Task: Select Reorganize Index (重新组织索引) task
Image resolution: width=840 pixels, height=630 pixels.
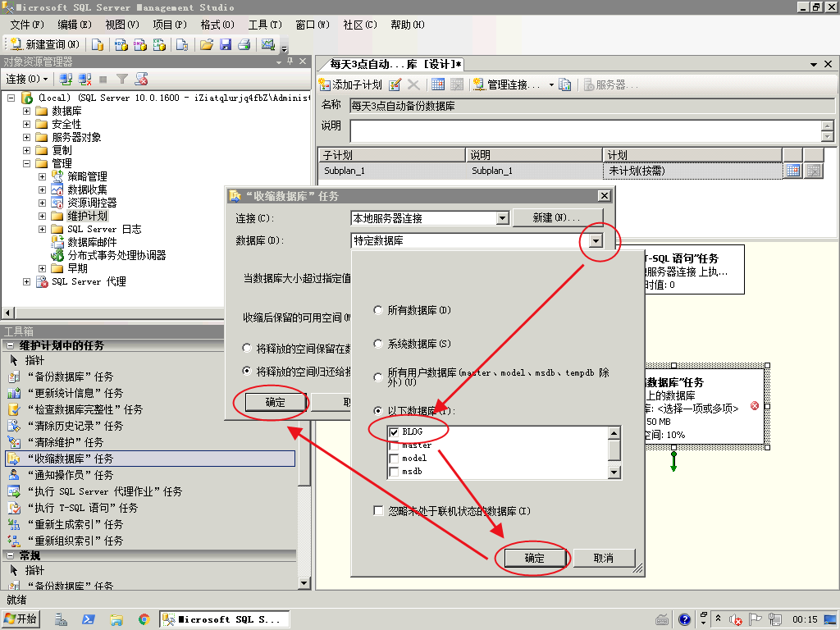Action: click(75, 541)
